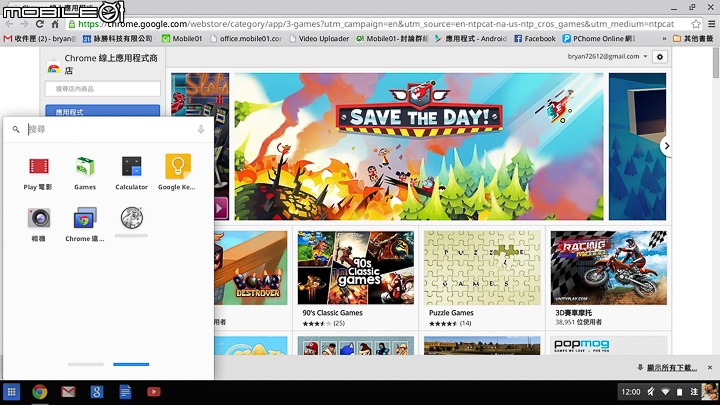Open Google Search from the shelf
This screenshot has height=405, width=720.
97,392
